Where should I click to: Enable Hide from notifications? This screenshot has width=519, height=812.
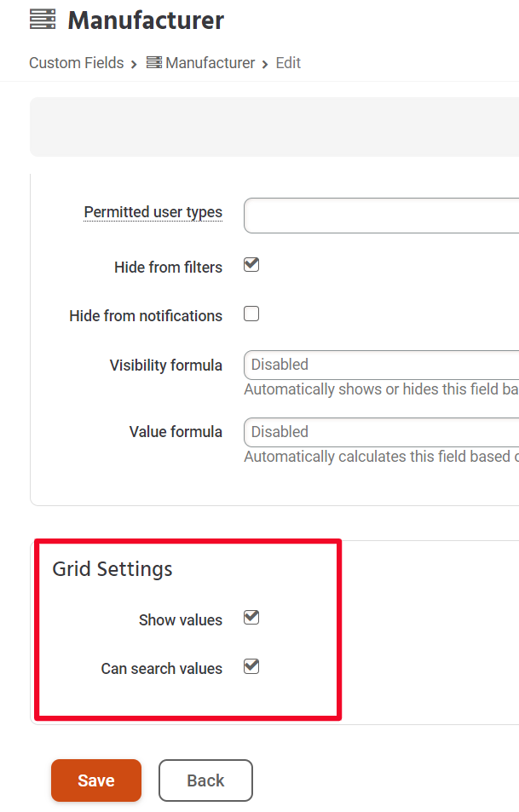tap(251, 314)
